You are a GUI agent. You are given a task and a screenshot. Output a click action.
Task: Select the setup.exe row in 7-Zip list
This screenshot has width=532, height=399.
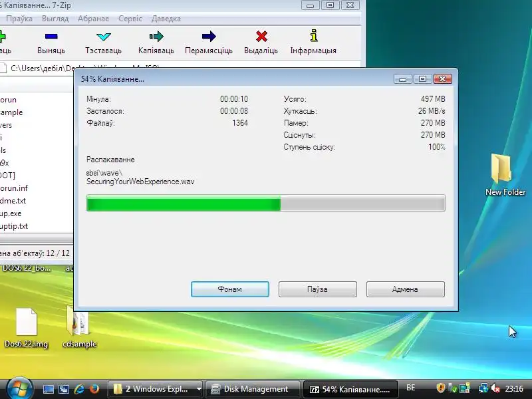[37, 213]
